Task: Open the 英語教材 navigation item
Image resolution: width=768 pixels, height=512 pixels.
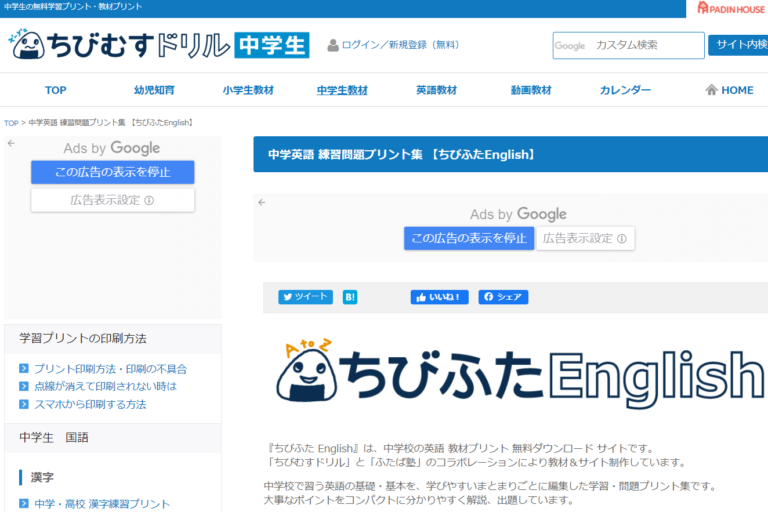Action: pyautogui.click(x=436, y=90)
